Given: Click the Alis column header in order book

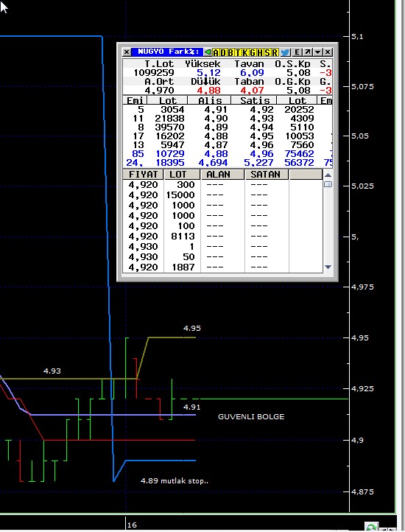Looking at the screenshot, I should point(209,100).
